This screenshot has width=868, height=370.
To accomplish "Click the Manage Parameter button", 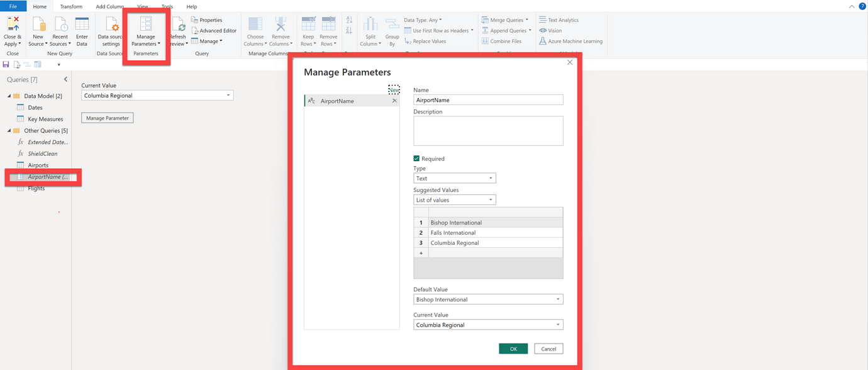I will tap(107, 118).
